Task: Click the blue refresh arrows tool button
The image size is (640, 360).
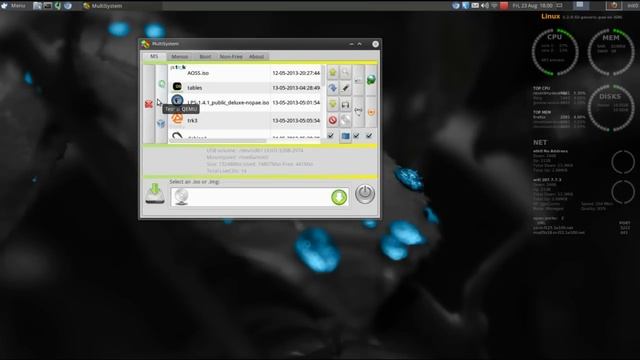Action: 333,88
